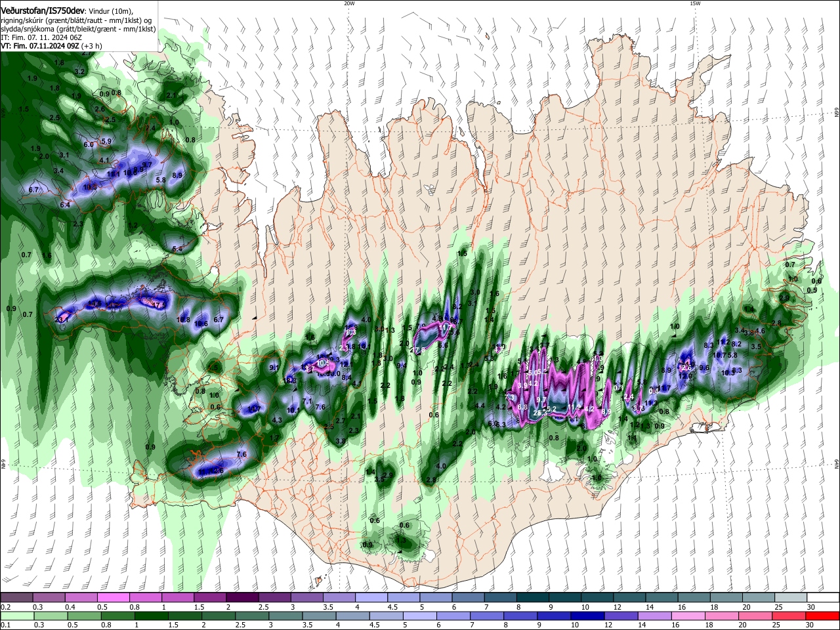The width and height of the screenshot is (840, 630).
Task: Click the pale green 0.1 swatch in lower legend row
Action: click(x=16, y=616)
